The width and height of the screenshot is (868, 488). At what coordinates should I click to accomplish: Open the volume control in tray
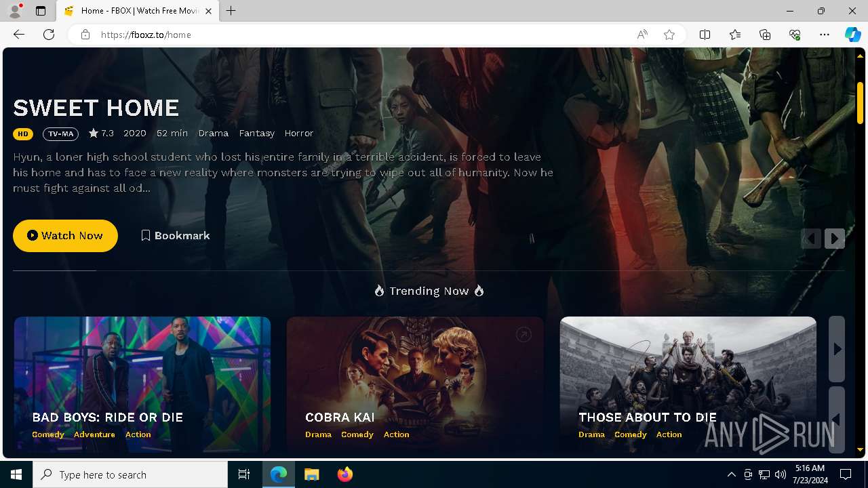point(781,474)
